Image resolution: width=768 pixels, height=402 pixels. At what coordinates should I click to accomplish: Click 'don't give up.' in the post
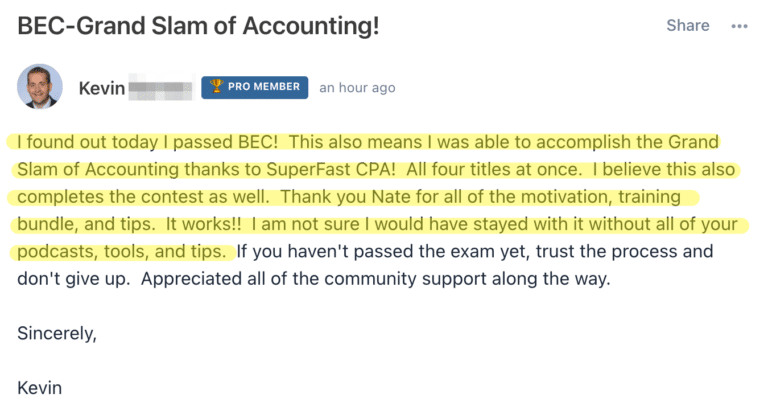(x=73, y=279)
